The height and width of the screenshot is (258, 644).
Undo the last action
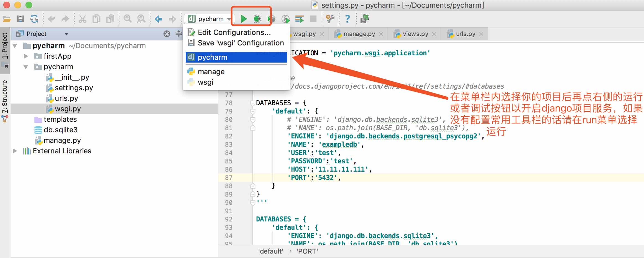pos(52,19)
